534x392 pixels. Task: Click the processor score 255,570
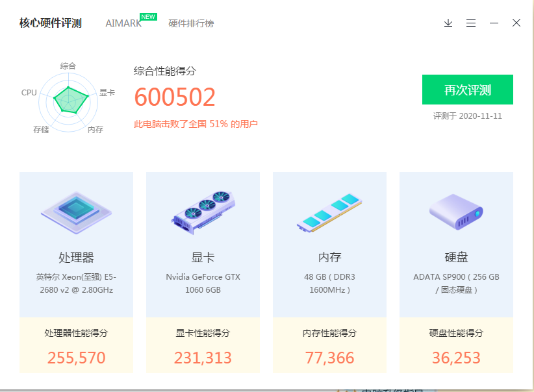coord(76,358)
